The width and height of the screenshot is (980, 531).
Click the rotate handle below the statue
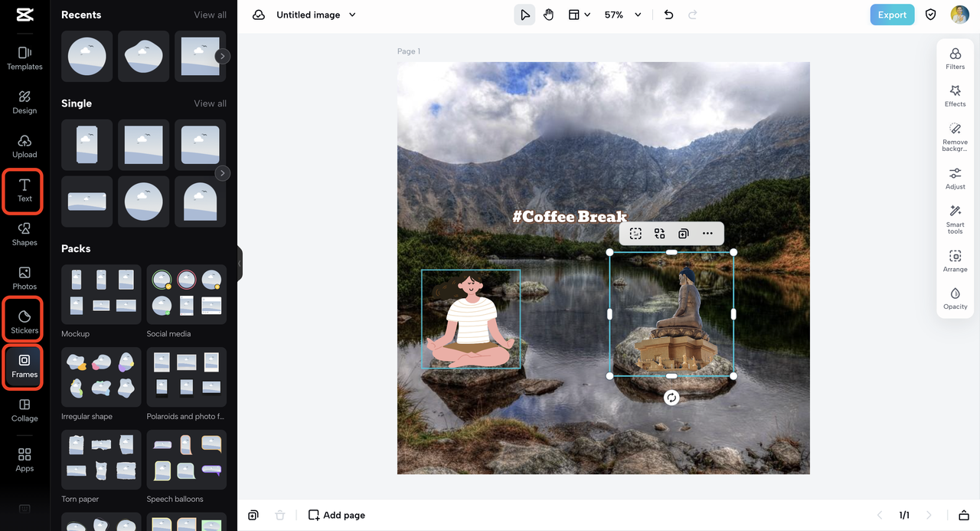(671, 397)
